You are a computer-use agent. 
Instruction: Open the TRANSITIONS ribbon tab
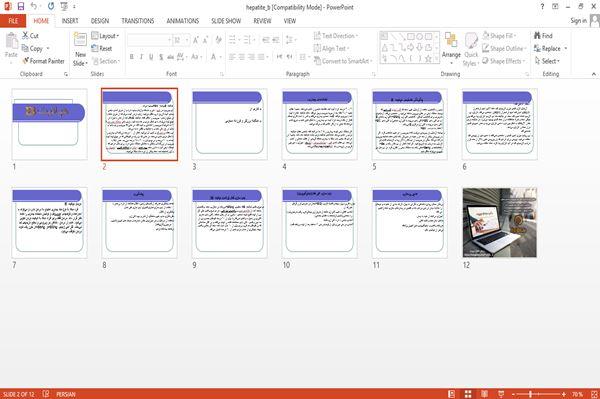pyautogui.click(x=138, y=21)
